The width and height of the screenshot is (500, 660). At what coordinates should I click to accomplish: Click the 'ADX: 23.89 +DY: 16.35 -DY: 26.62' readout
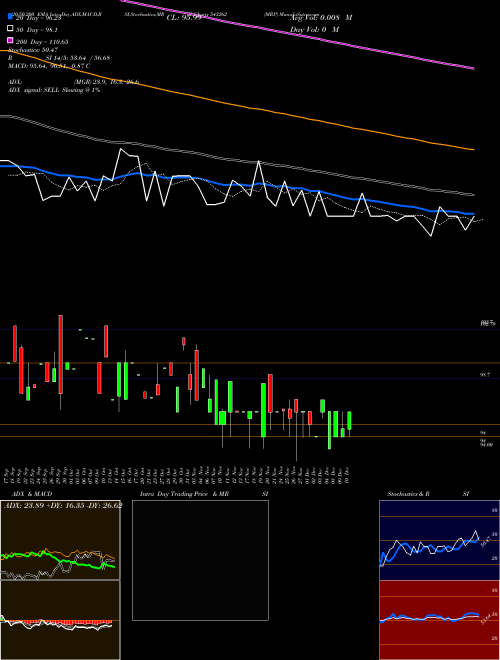[63, 506]
